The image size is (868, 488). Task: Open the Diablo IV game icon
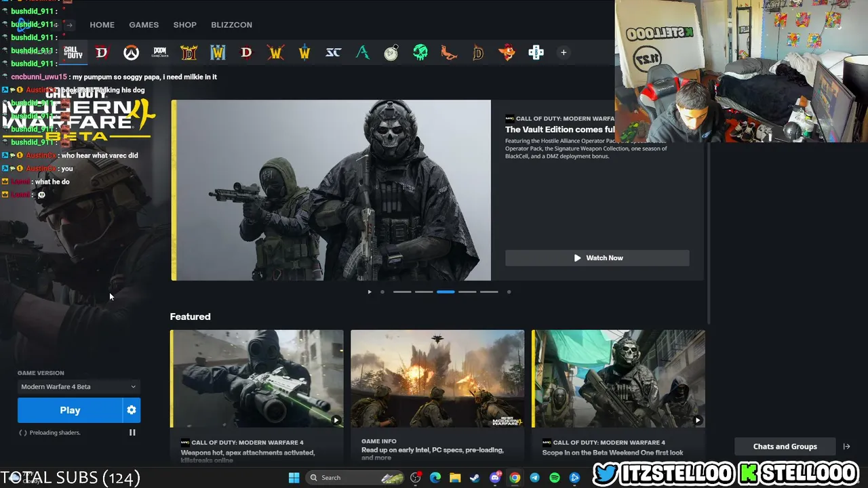point(102,52)
